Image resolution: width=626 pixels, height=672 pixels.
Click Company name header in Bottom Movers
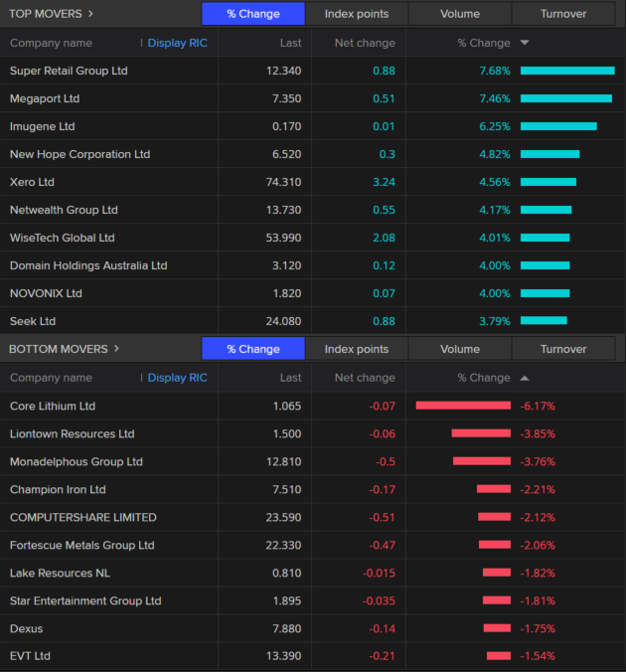click(x=51, y=378)
